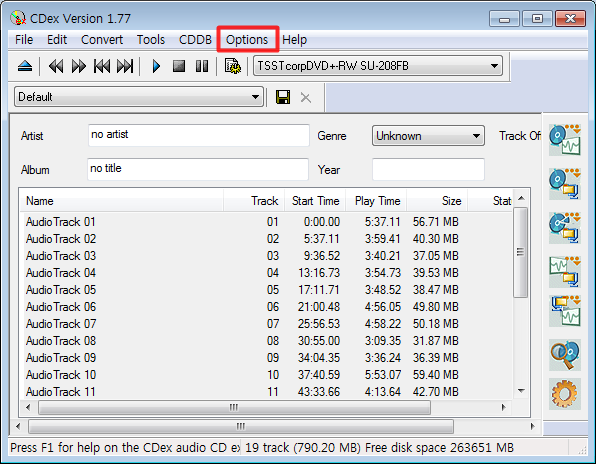Sort by Play Time column header
Screen dimensions: 596x464
click(376, 201)
